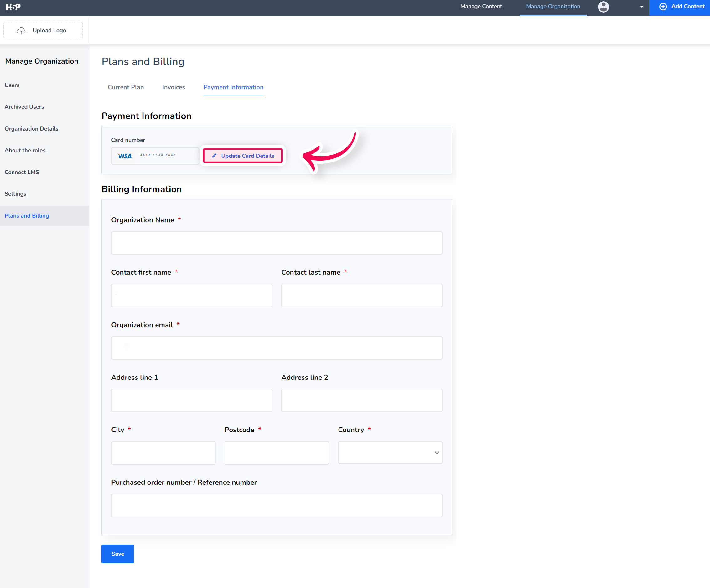Click the Update Card Details button
The image size is (710, 588).
pos(243,156)
